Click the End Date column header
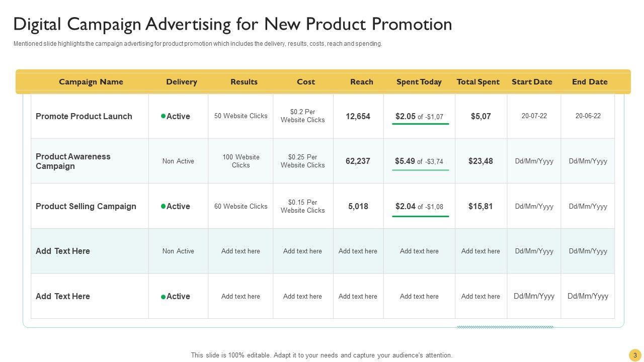The width and height of the screenshot is (644, 362). [590, 82]
